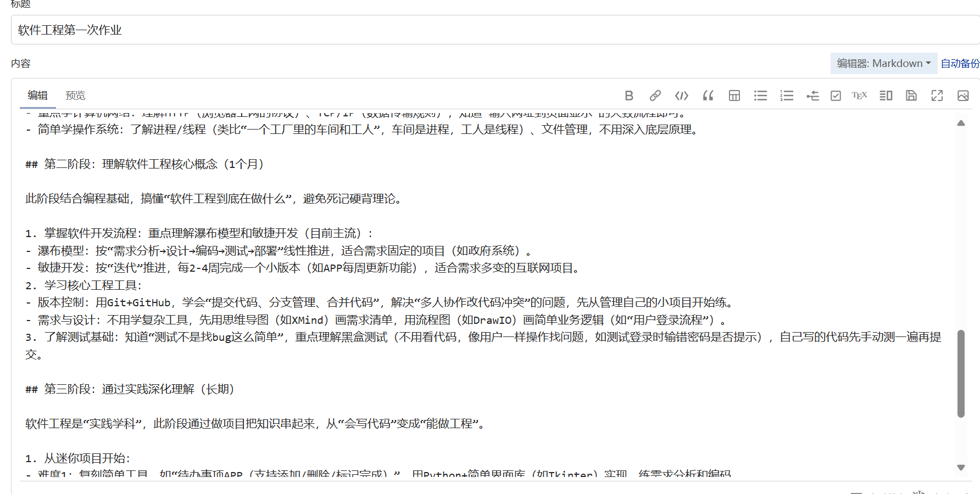Click the editor scrollbar down arrow
The width and height of the screenshot is (980, 494).
(x=961, y=468)
